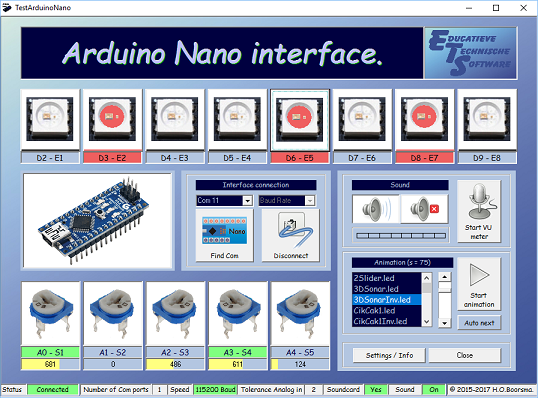This screenshot has height=398, width=538.
Task: Click the analog value bar showing 611
Action: (238, 364)
